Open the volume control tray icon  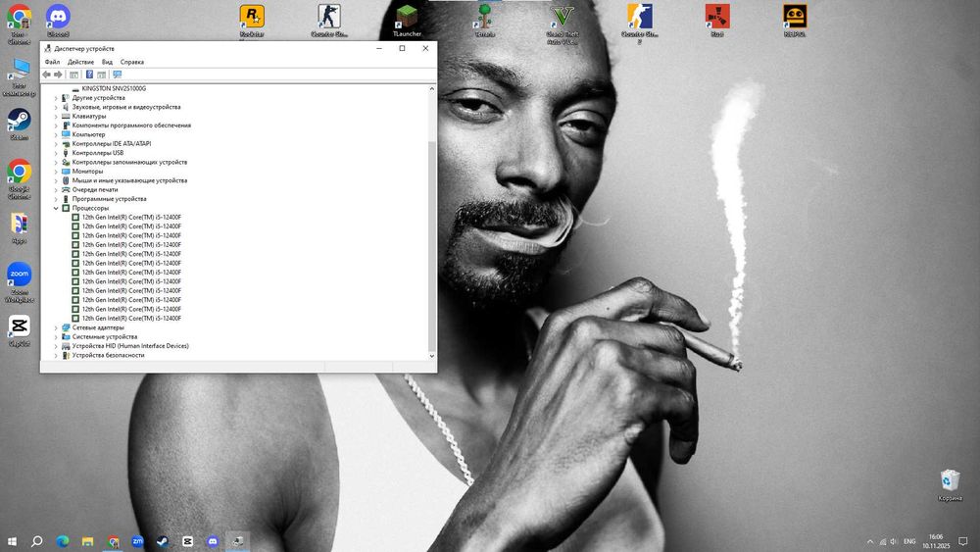(x=894, y=541)
